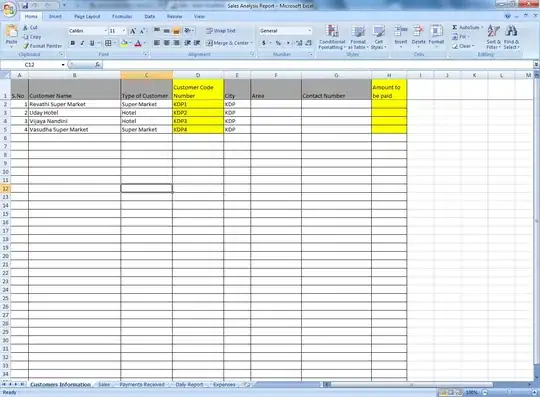Screen dimensions: 540x397
Task: Switch to the Data tab
Action: point(149,17)
